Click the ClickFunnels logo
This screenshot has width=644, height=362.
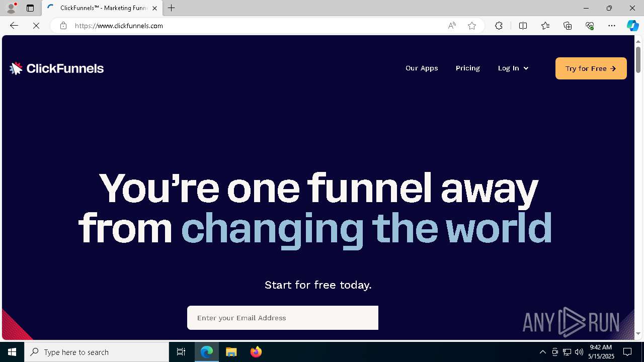coord(56,68)
